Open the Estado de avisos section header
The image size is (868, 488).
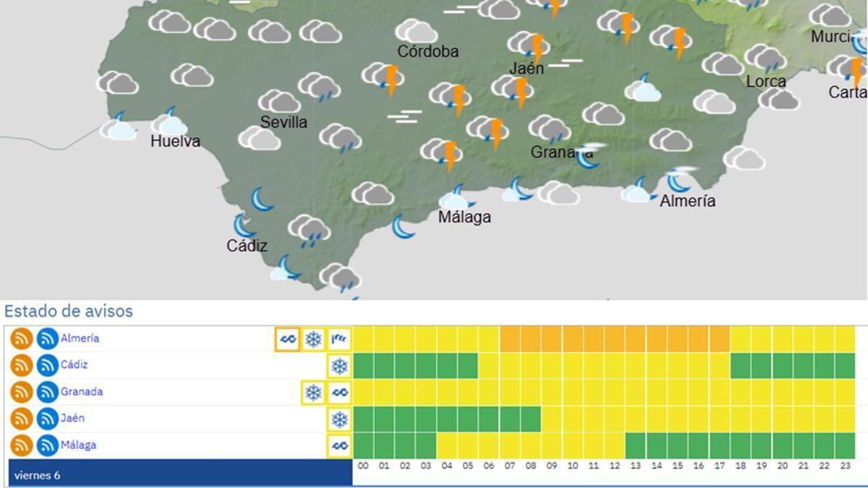click(x=68, y=311)
